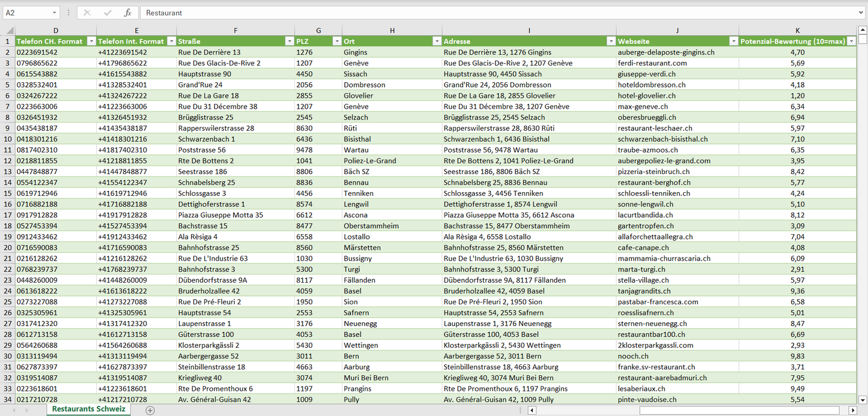Select row 18 header
Viewport: 868px width, 416px height.
(7, 226)
